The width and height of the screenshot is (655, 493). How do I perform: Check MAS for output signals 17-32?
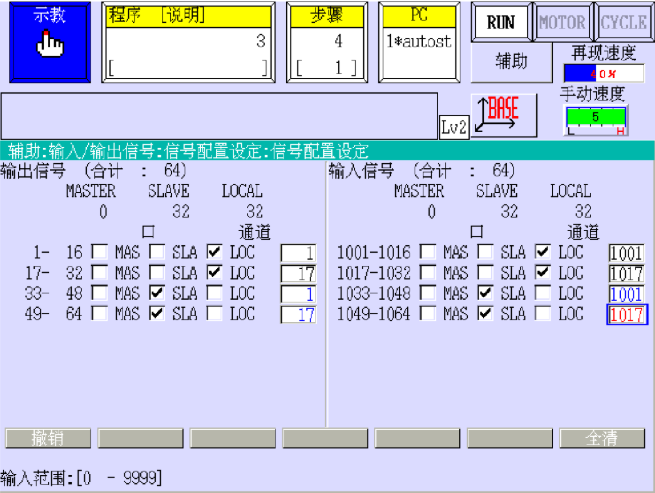click(99, 272)
